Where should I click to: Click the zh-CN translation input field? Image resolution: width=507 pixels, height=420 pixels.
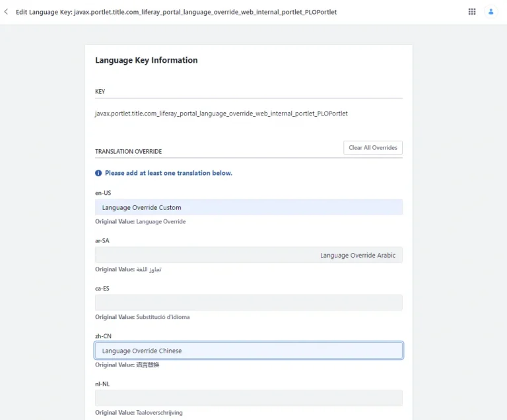point(249,351)
